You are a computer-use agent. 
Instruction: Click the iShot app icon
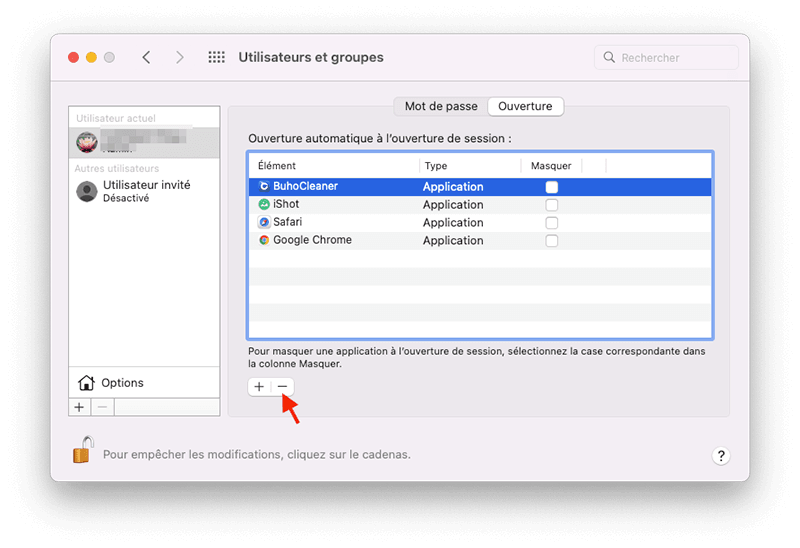point(264,204)
